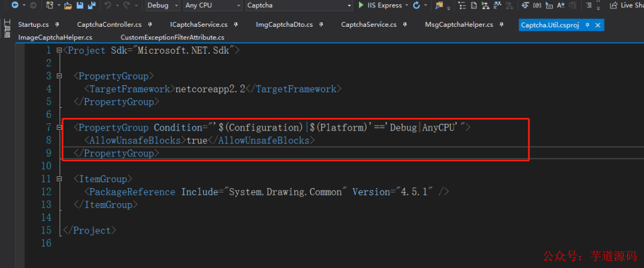Click the hierarchy icon with green arrow
This screenshot has height=268, width=644.
pyautogui.click(x=485, y=5)
